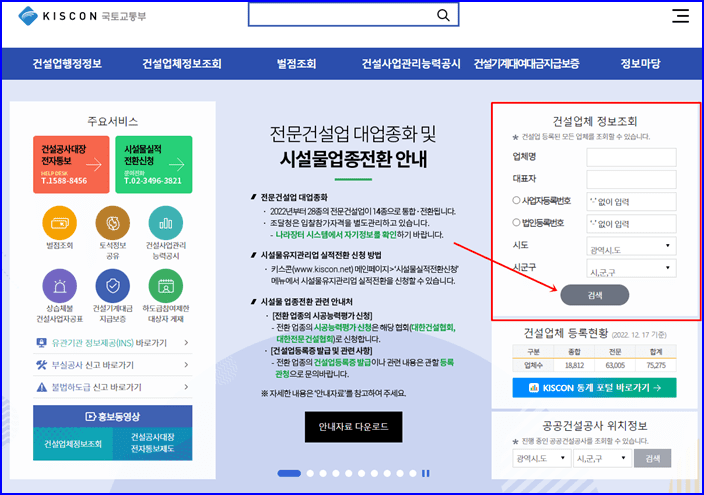Open 건설사업관리능력공시 menu
The image size is (704, 495).
(411, 64)
